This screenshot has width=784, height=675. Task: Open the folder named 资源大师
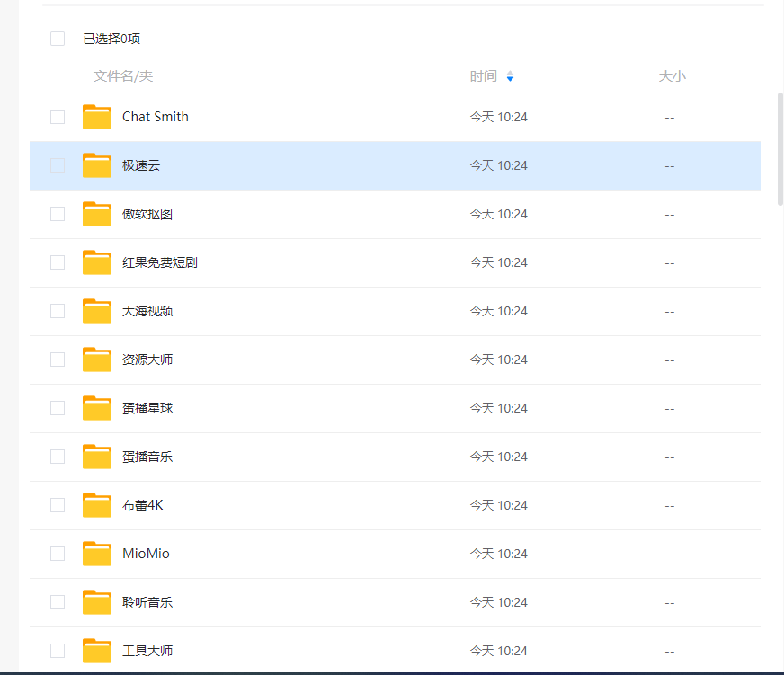tap(147, 360)
